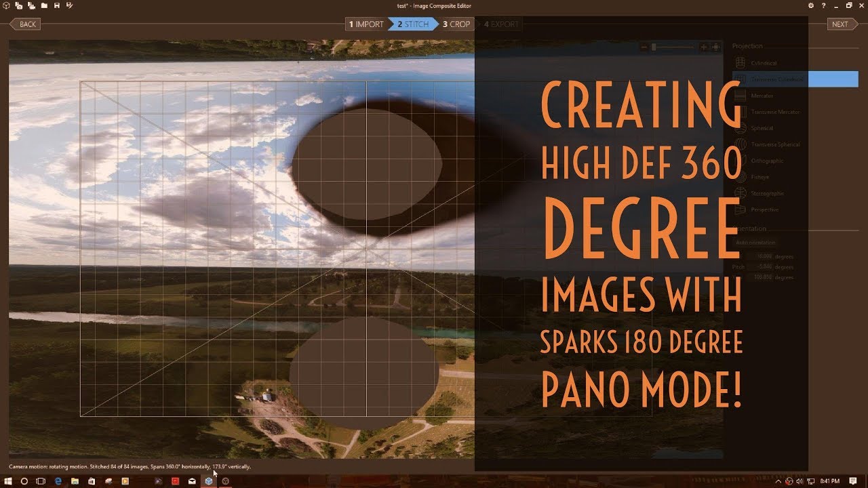
Task: Open File Explorer from the taskbar
Action: (75, 481)
